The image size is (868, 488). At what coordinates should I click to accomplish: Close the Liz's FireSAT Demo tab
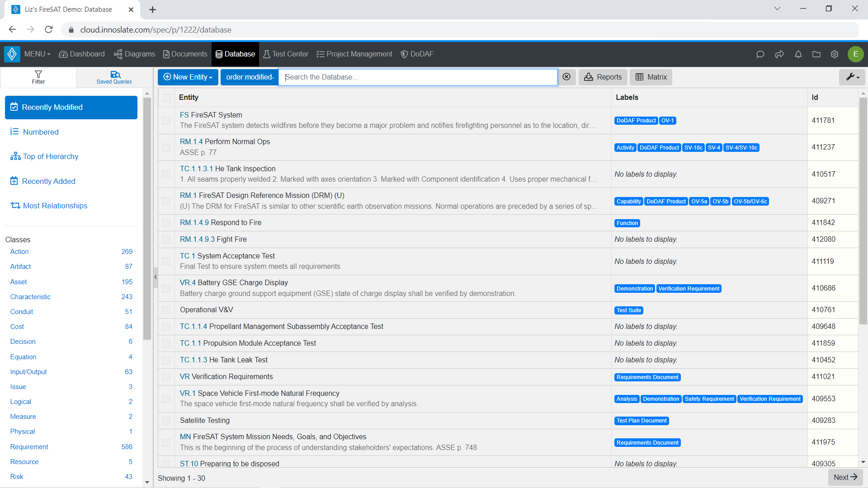point(131,9)
